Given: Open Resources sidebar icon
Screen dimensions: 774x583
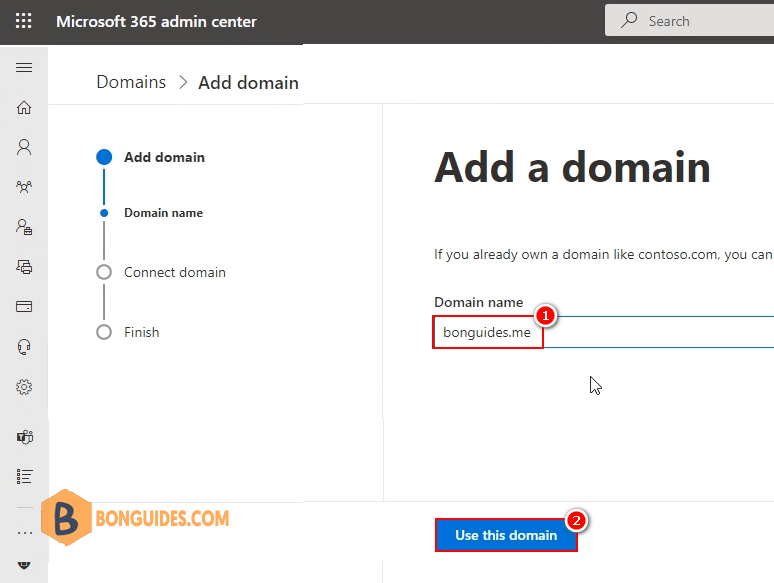Looking at the screenshot, I should click(24, 267).
